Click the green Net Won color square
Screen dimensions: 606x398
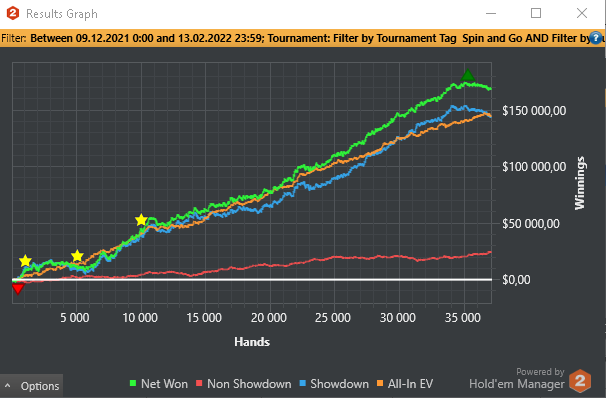[x=133, y=383]
